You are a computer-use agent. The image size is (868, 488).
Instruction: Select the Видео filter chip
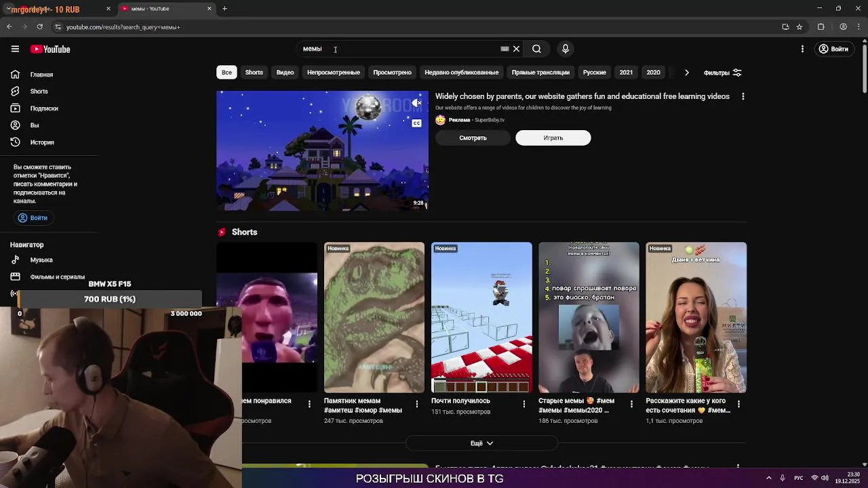point(285,73)
